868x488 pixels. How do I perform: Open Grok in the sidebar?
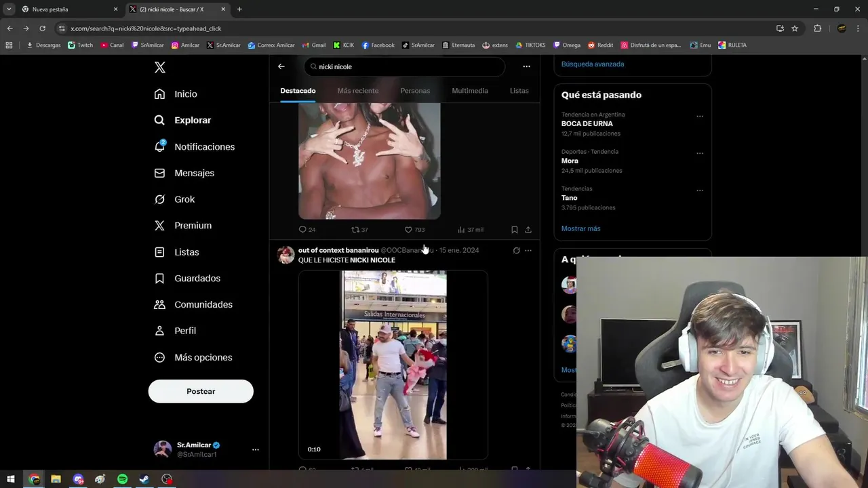click(x=174, y=199)
